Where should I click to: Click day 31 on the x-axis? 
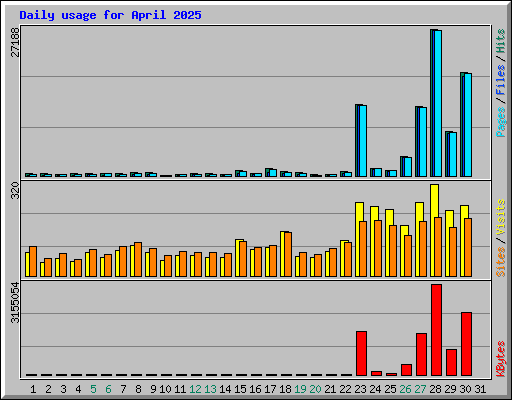click(x=480, y=389)
